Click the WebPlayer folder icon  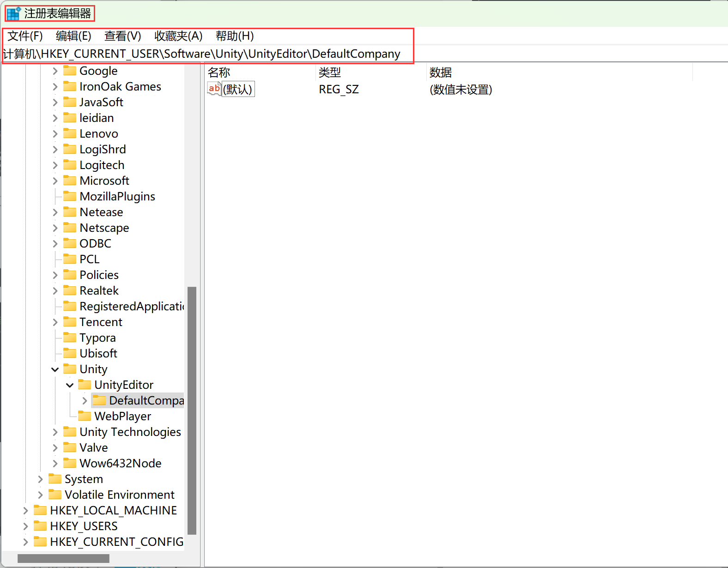(x=85, y=416)
